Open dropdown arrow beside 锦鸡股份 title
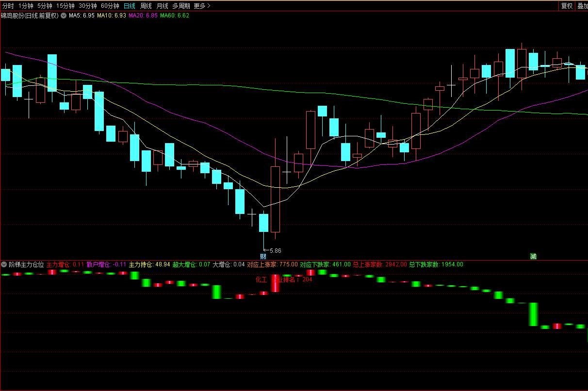This screenshot has width=588, height=391. tap(63, 16)
